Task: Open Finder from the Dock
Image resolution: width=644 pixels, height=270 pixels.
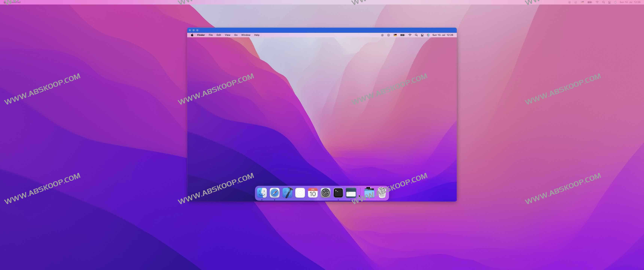Action: coord(262,193)
